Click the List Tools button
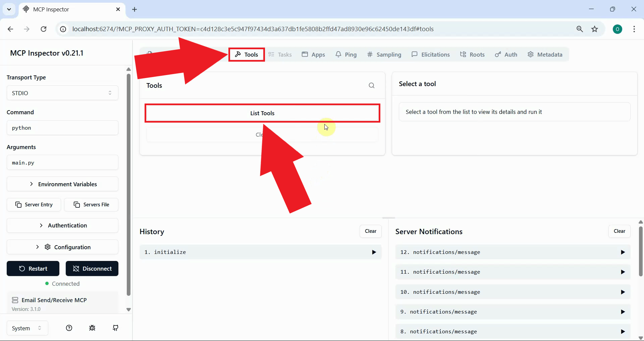Viewport: 644px width, 341px height. coord(262,113)
